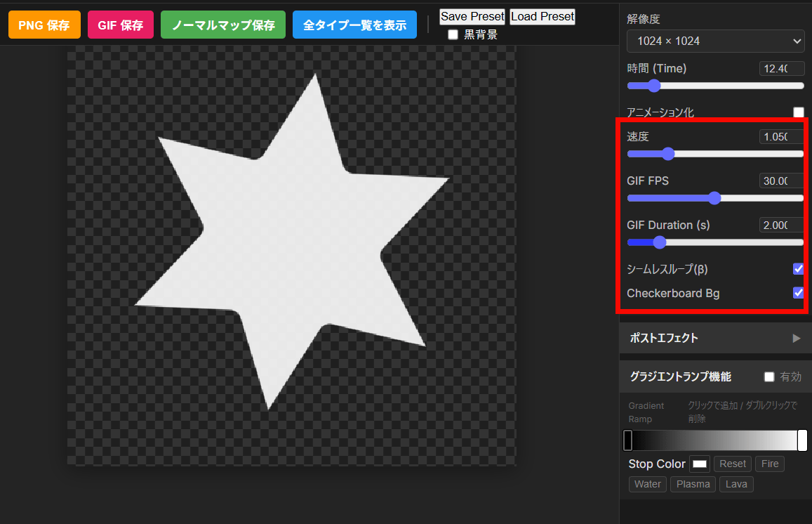The height and width of the screenshot is (524, 812).
Task: Click 全タイプ一覧を表示 button
Action: (354, 25)
